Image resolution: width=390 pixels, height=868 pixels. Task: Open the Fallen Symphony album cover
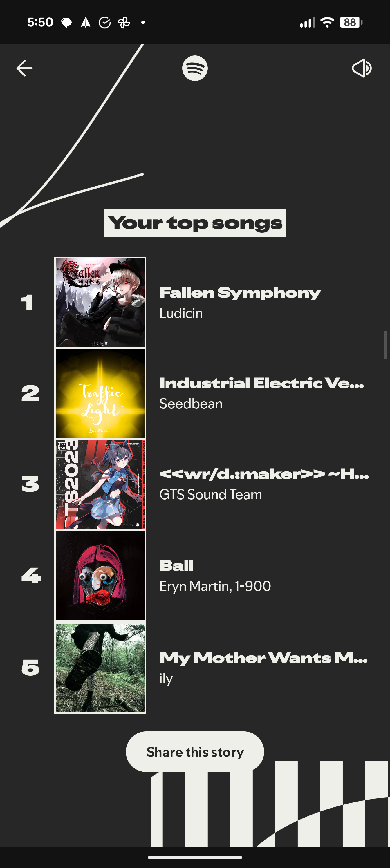click(100, 303)
